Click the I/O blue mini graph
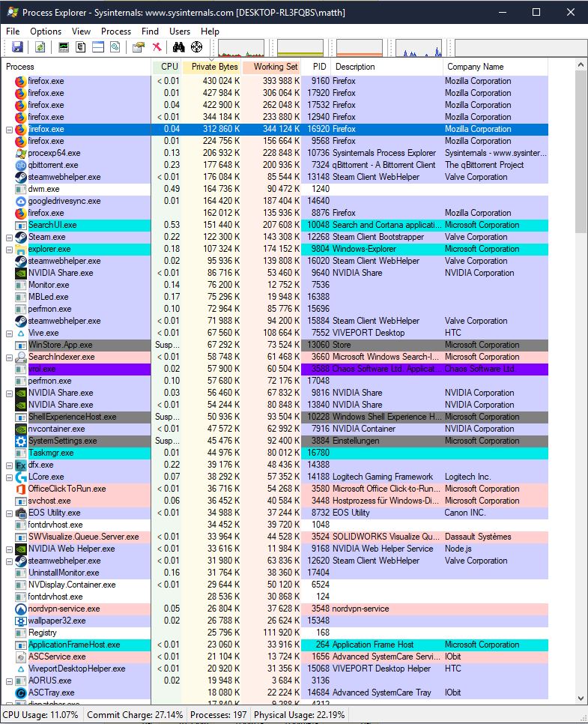This screenshot has height=724, width=588. [419, 48]
